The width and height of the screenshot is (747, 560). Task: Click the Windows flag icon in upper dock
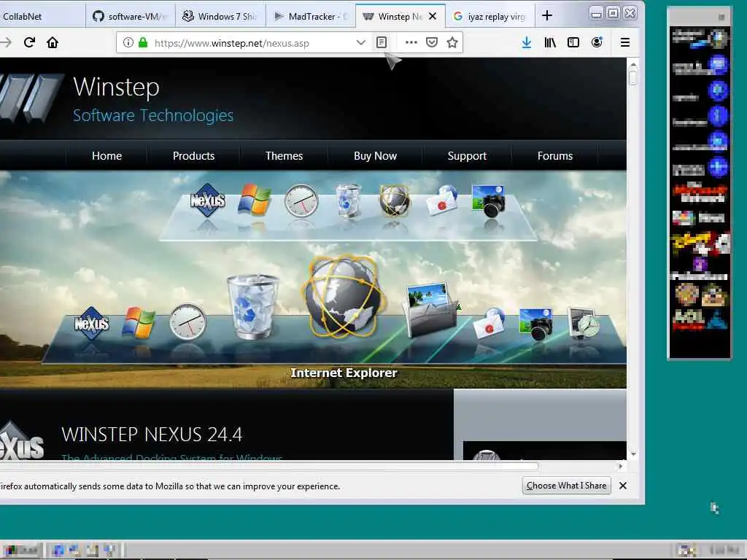pos(255,200)
